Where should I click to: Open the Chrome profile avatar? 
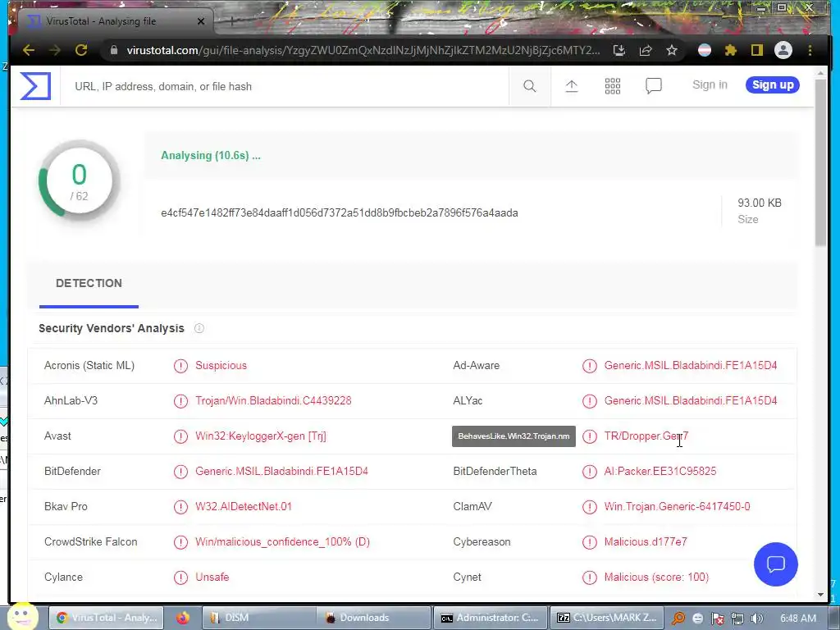(x=783, y=50)
